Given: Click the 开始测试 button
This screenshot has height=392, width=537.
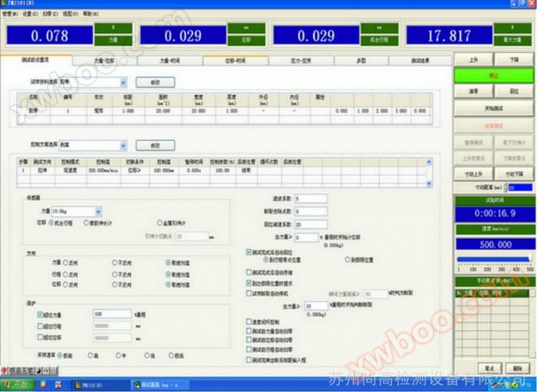Looking at the screenshot, I should [494, 107].
